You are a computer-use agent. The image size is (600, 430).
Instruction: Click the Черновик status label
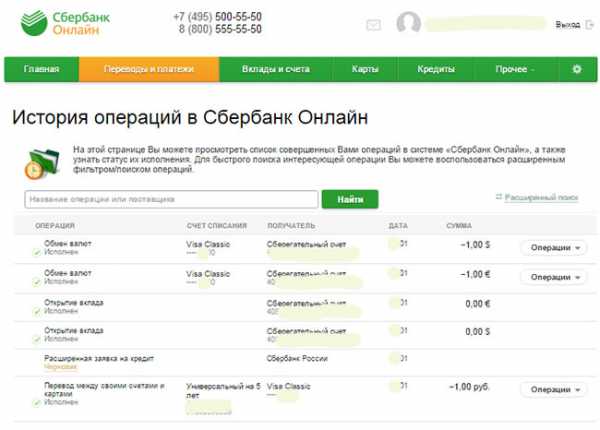(60, 367)
